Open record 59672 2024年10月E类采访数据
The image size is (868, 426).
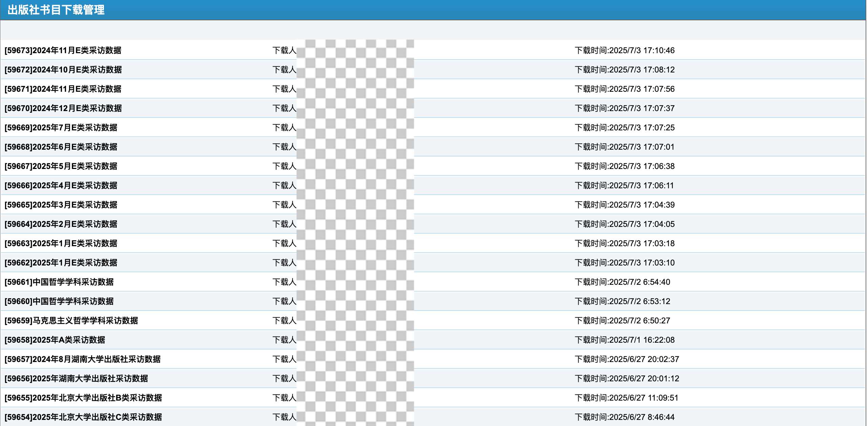[x=63, y=70]
